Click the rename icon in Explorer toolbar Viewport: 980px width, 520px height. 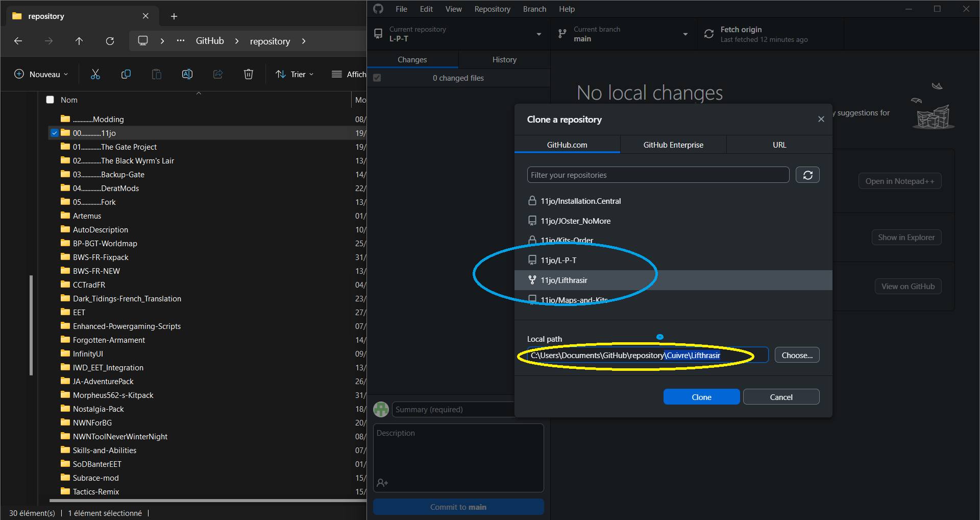[x=187, y=74]
